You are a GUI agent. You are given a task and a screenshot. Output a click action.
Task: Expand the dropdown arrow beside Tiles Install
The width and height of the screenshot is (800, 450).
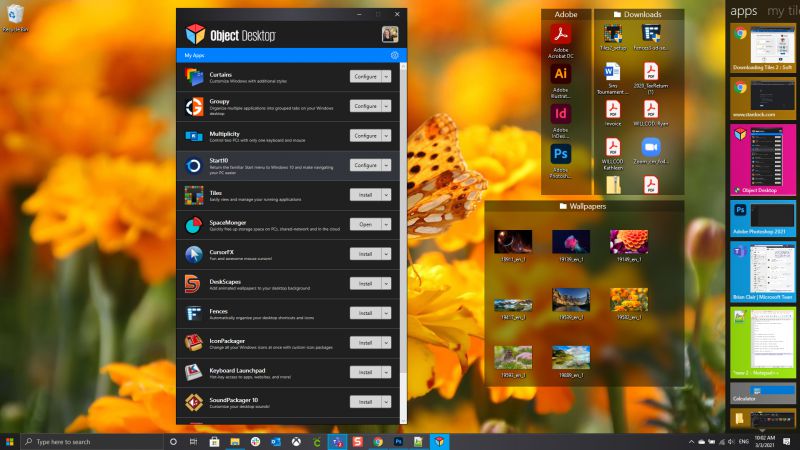[x=387, y=195]
